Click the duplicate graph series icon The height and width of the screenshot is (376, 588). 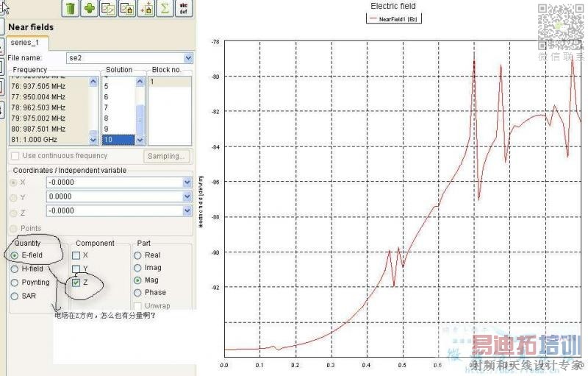coord(108,8)
